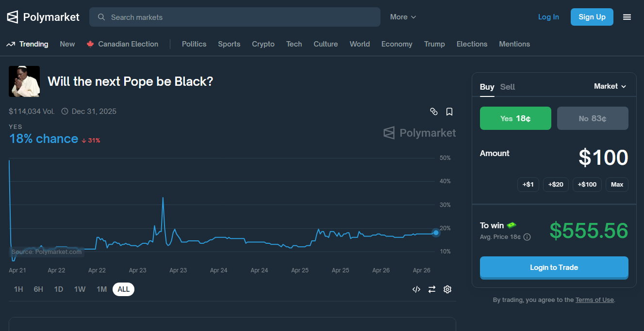
Task: Open the embed code icon
Action: click(x=416, y=289)
